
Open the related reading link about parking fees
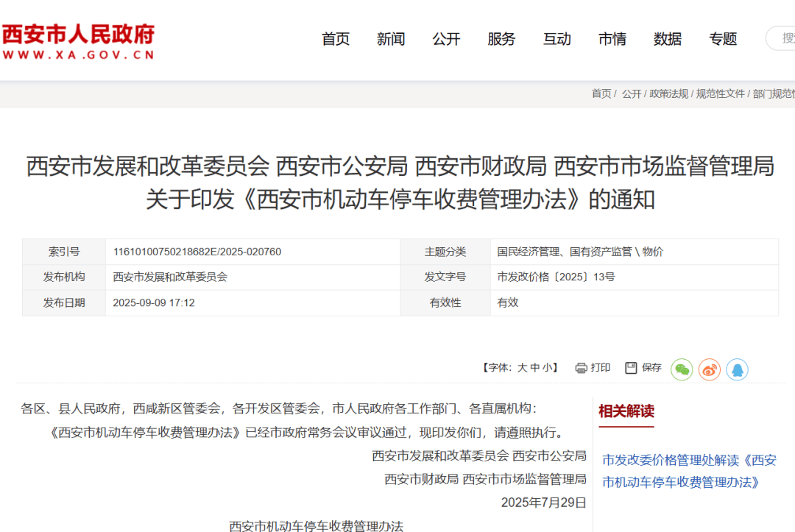pyautogui.click(x=688, y=470)
